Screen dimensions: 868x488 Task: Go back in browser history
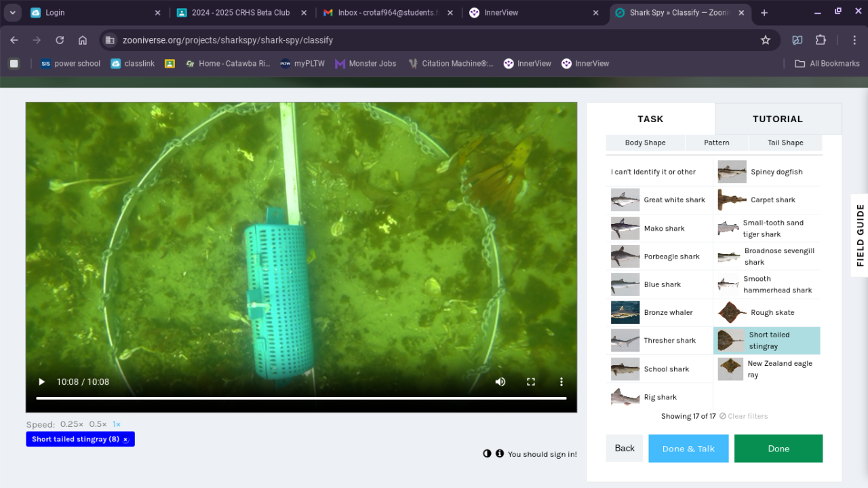click(14, 40)
